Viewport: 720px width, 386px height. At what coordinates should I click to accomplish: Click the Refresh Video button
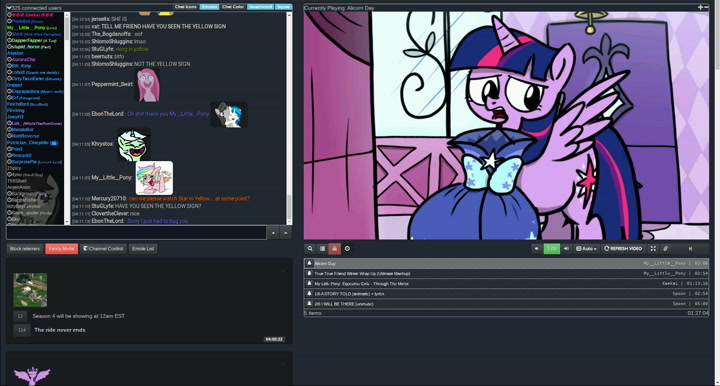point(624,248)
